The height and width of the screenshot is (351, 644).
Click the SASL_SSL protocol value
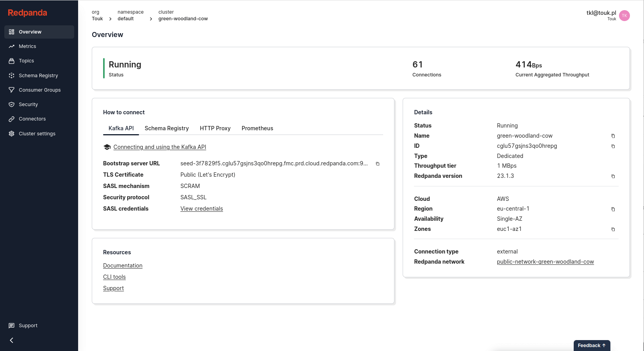(193, 197)
